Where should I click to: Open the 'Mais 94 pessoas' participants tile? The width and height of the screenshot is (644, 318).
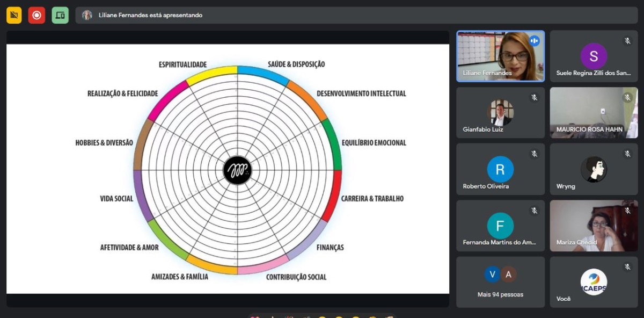click(x=500, y=282)
